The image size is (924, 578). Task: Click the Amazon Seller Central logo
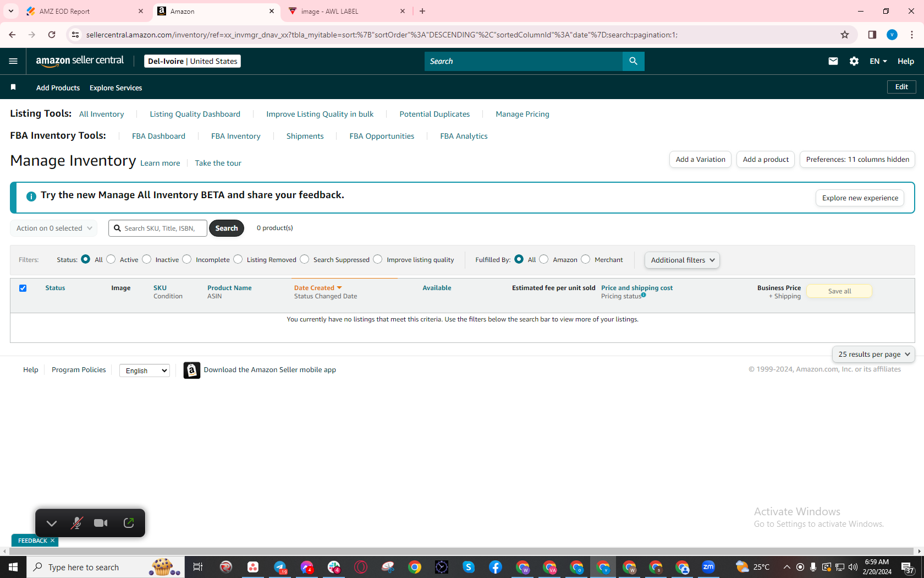click(80, 61)
